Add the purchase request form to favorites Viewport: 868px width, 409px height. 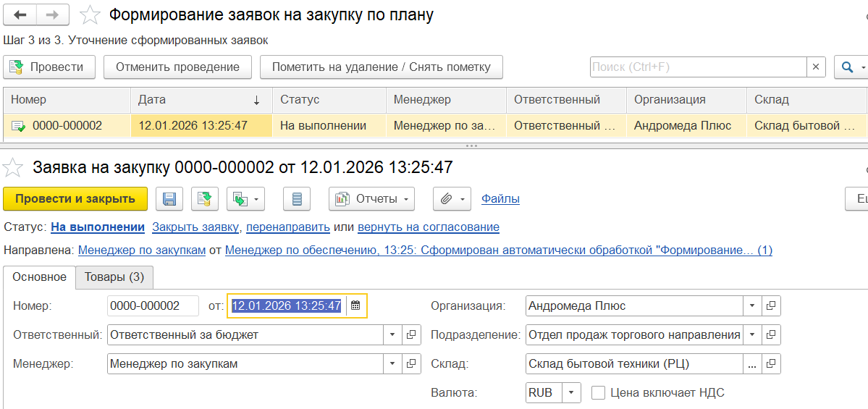[x=13, y=168]
